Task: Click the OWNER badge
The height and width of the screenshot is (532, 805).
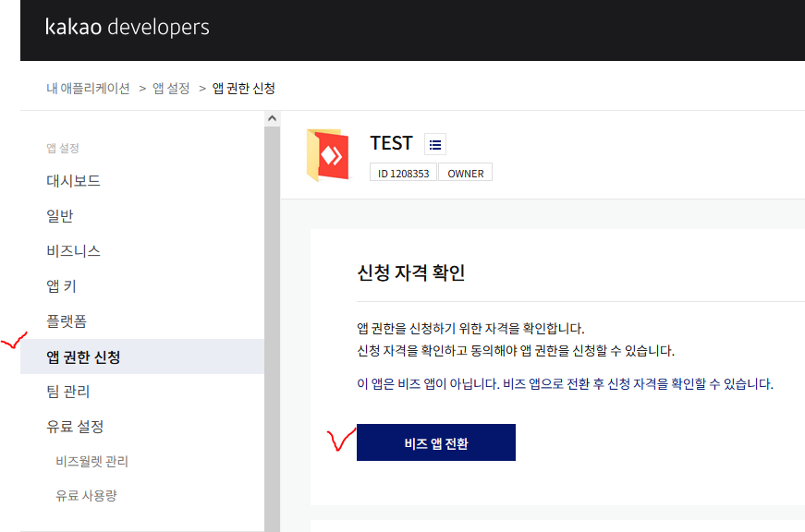Action: 466,173
